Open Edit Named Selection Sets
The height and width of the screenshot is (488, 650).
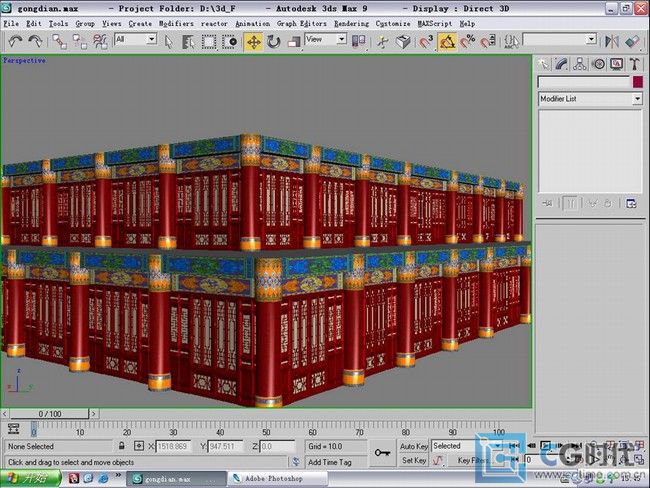pyautogui.click(x=511, y=41)
